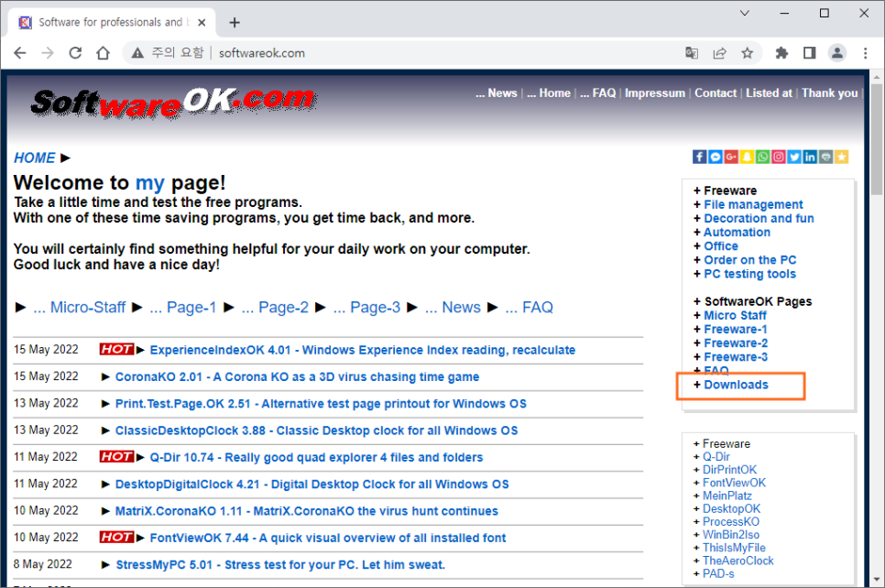The height and width of the screenshot is (588, 885).
Task: Open Chrome three-dot menu
Action: pos(865,53)
